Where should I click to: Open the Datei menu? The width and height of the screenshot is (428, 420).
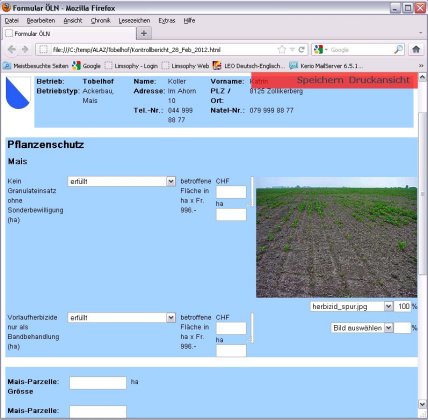(x=12, y=21)
